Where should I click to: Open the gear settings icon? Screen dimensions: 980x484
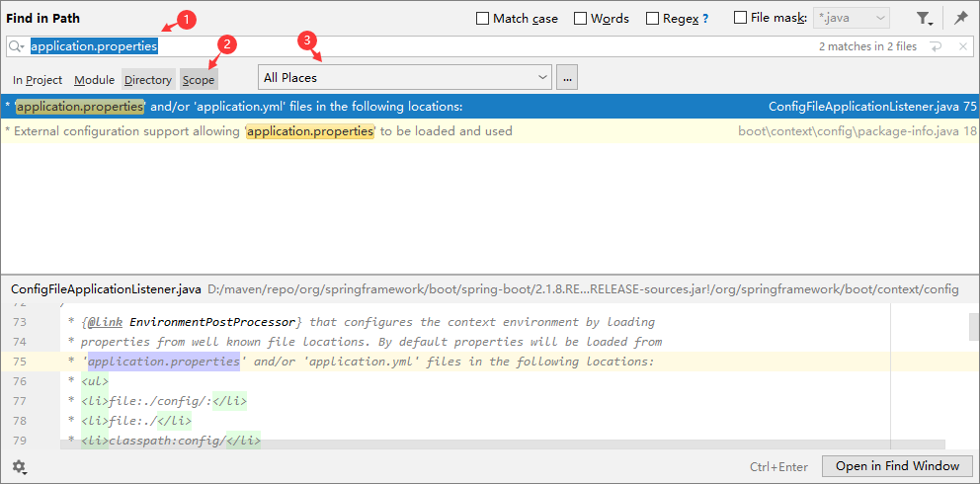[x=20, y=467]
